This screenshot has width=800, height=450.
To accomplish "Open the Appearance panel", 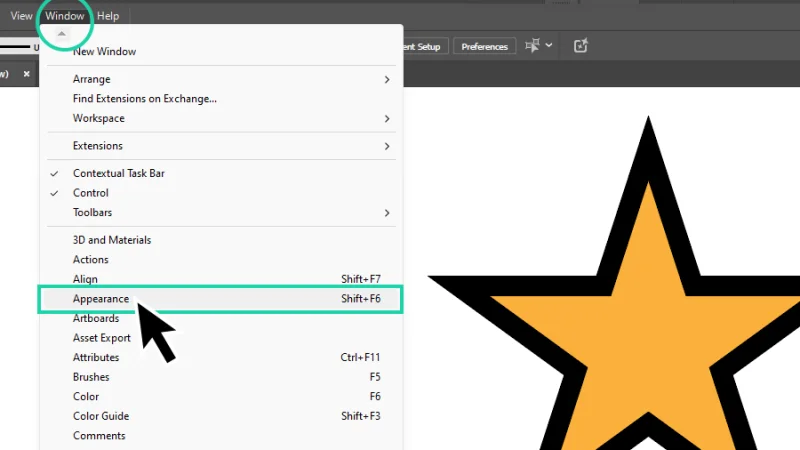I will point(221,299).
